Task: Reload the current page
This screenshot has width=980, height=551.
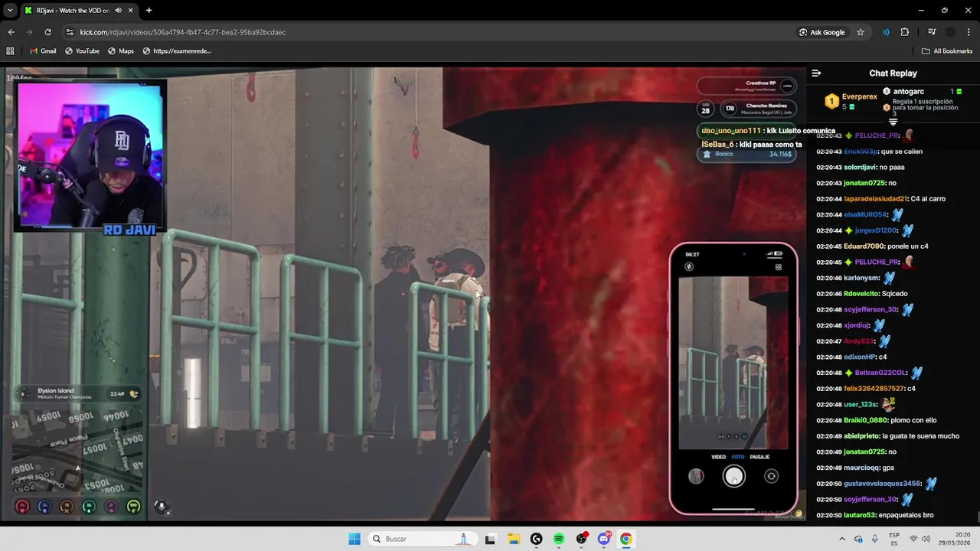Action: coord(47,32)
